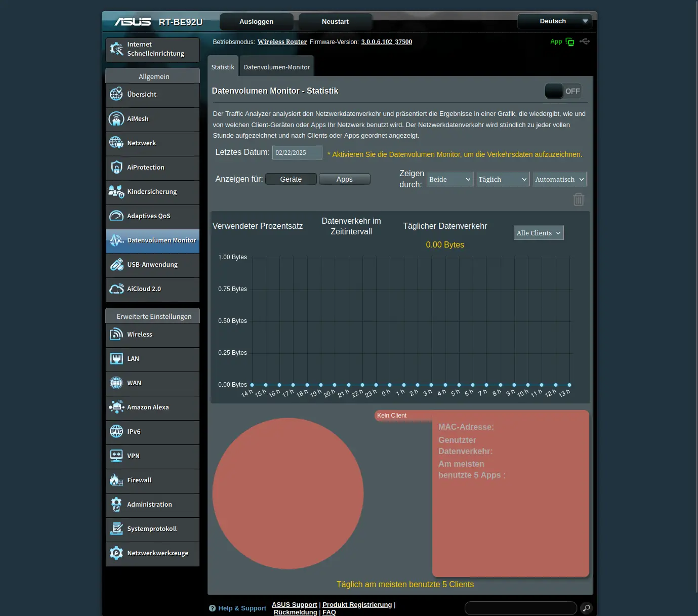698x616 pixels.
Task: Click the Ausloggen button
Action: pyautogui.click(x=256, y=22)
